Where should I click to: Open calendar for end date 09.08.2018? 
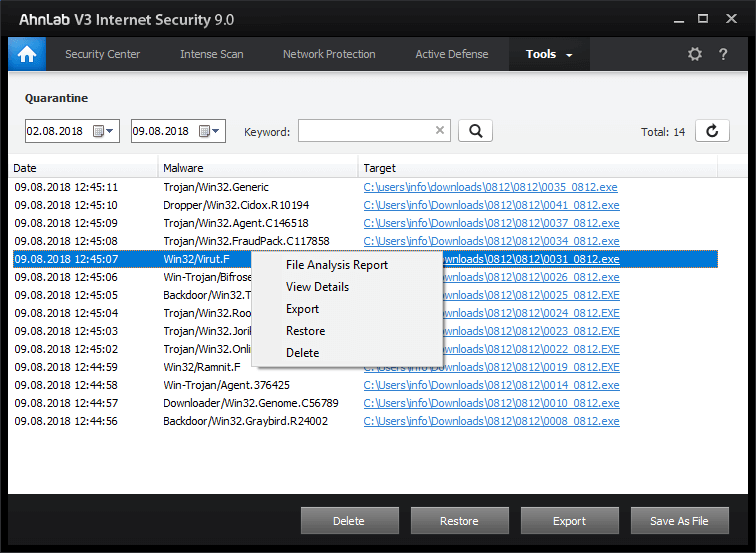click(x=209, y=131)
